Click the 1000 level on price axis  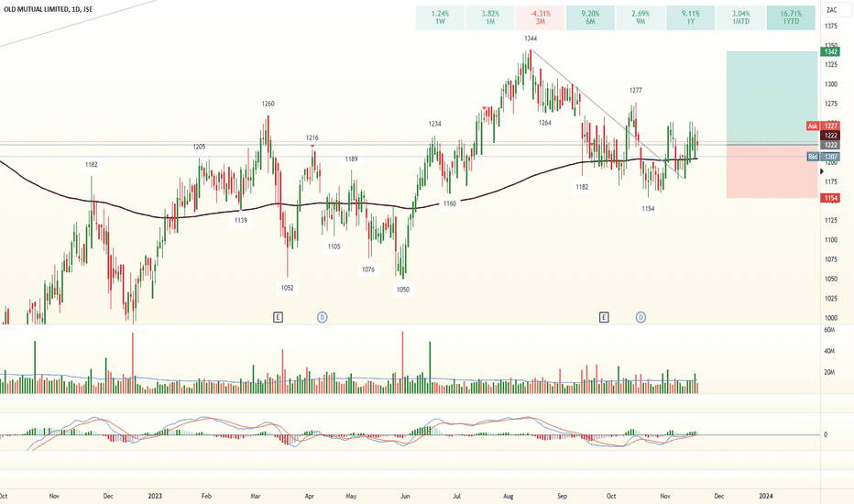[831, 318]
